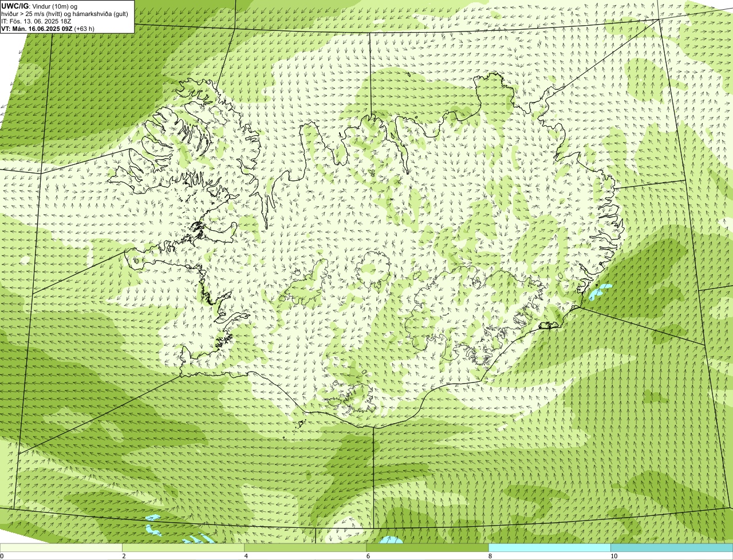Click the 0–2 m/s palest legend color segment

click(x=61, y=548)
